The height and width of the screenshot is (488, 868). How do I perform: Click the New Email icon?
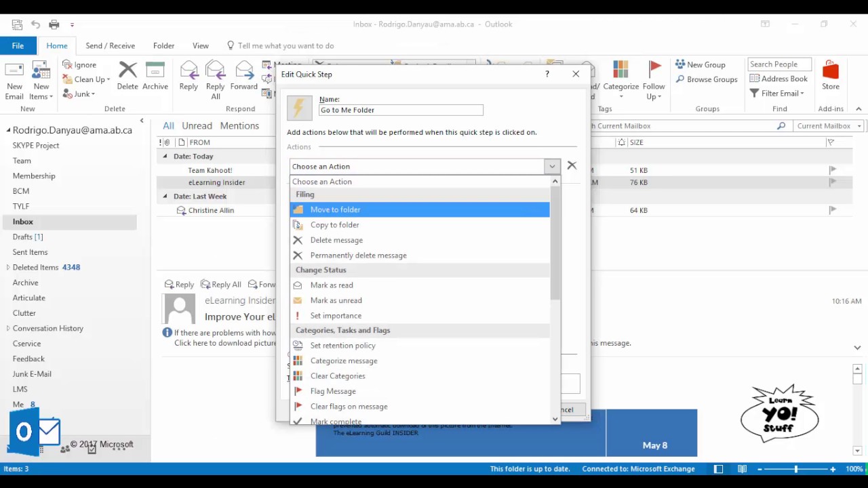pyautogui.click(x=14, y=71)
